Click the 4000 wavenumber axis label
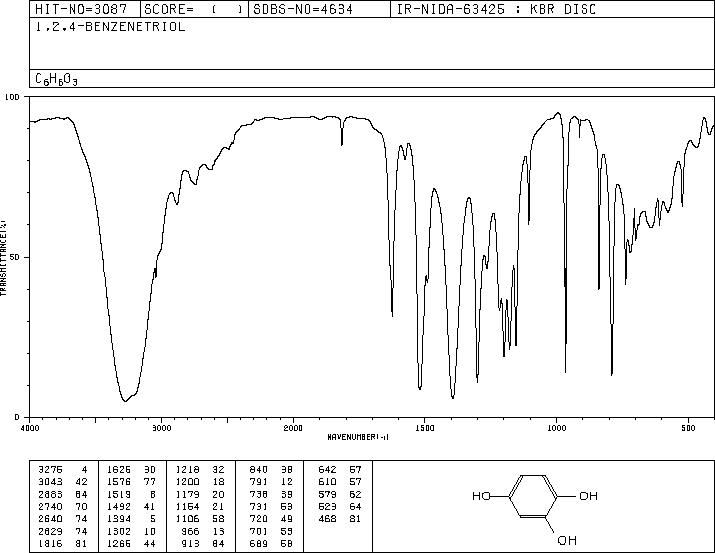The height and width of the screenshot is (553, 715). pos(30,428)
